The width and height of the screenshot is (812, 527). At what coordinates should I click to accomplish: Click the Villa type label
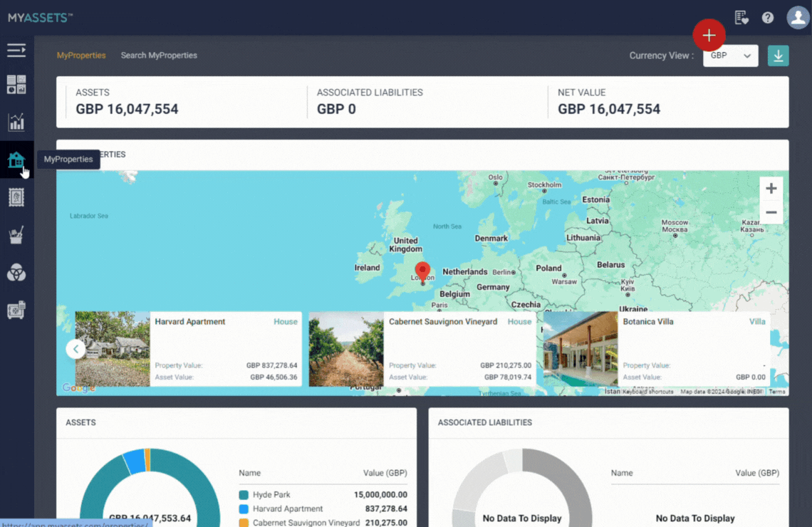point(757,321)
